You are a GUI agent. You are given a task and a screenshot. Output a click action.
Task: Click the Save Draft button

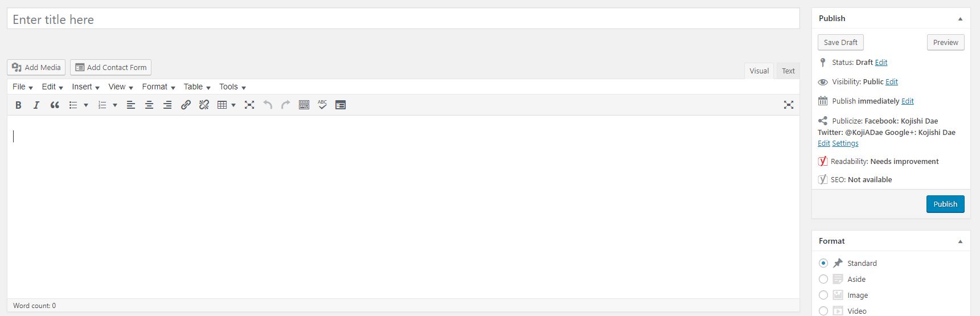[x=840, y=42]
